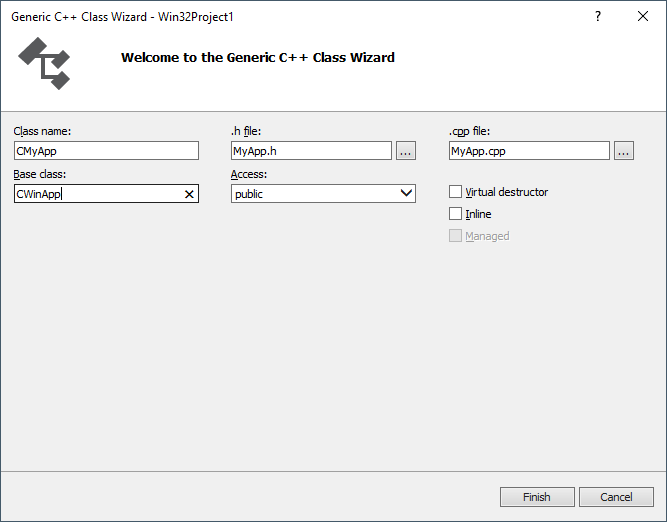
Task: Check the Inline option
Action: 455,214
